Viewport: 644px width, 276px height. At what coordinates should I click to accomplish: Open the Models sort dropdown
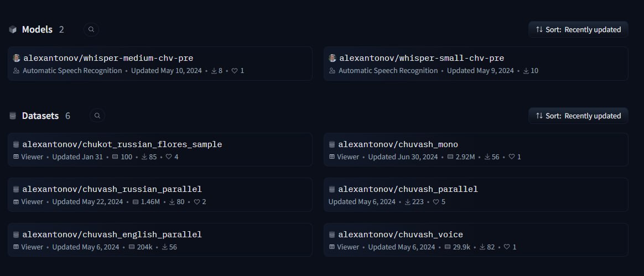coord(578,29)
